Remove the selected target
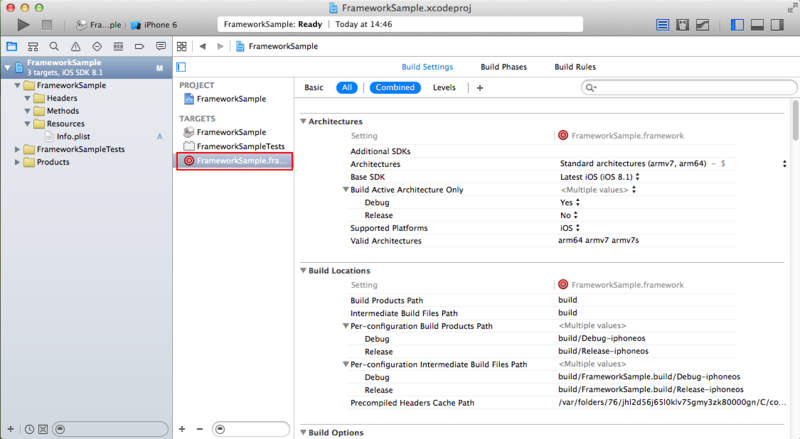 pyautogui.click(x=200, y=429)
